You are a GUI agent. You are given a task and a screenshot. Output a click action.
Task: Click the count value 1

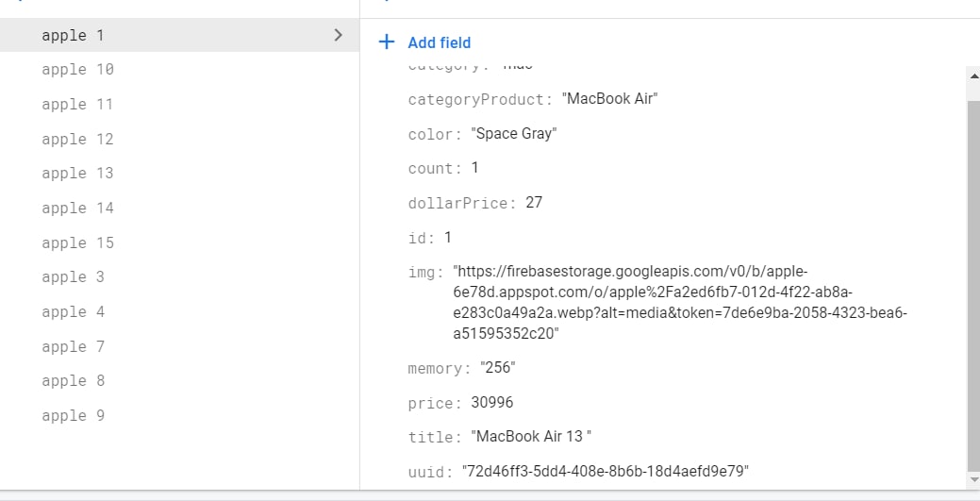coord(475,168)
